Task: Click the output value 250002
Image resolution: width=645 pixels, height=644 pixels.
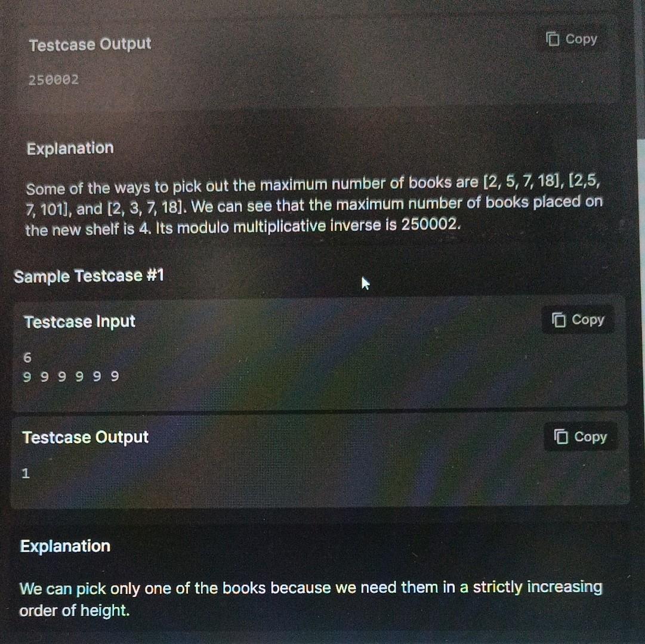Action: coord(54,80)
